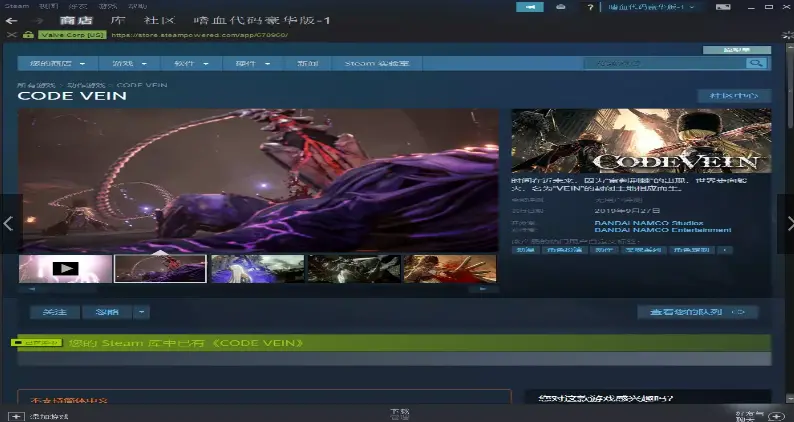Open the announcements megaphone button
The image size is (794, 422).
pyautogui.click(x=530, y=7)
